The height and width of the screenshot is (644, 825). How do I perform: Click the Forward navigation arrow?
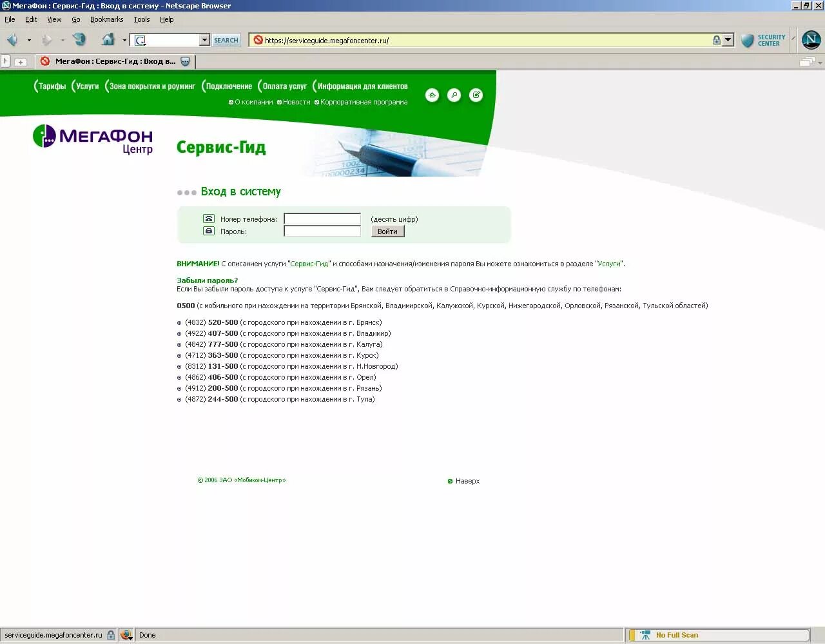tap(46, 40)
